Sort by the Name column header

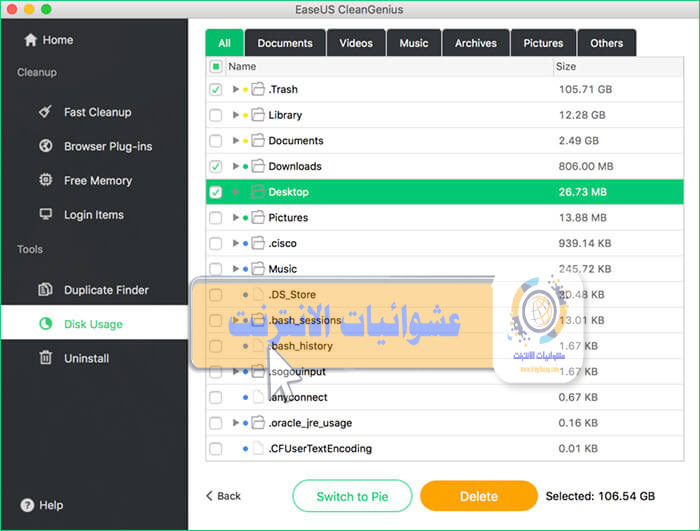click(242, 67)
